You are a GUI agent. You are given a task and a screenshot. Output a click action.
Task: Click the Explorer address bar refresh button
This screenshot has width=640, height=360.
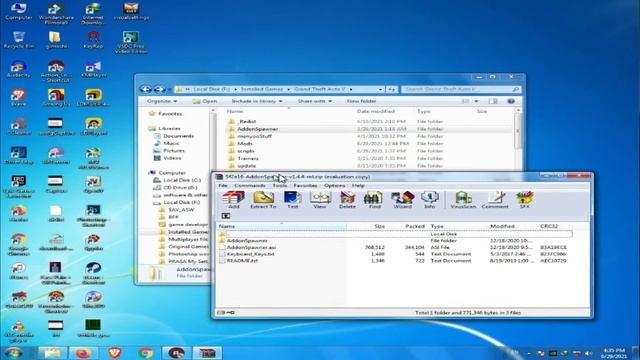pos(391,89)
